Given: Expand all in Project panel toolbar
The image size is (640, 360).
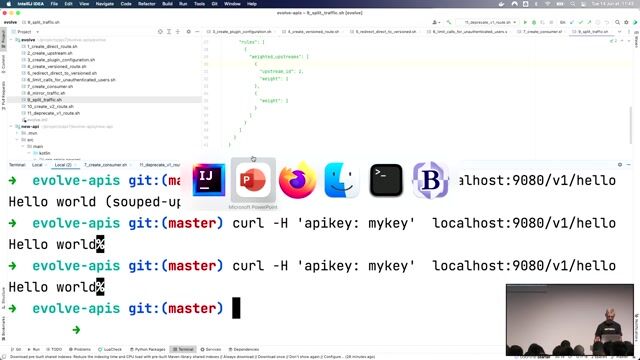Looking at the screenshot, I should [169, 31].
